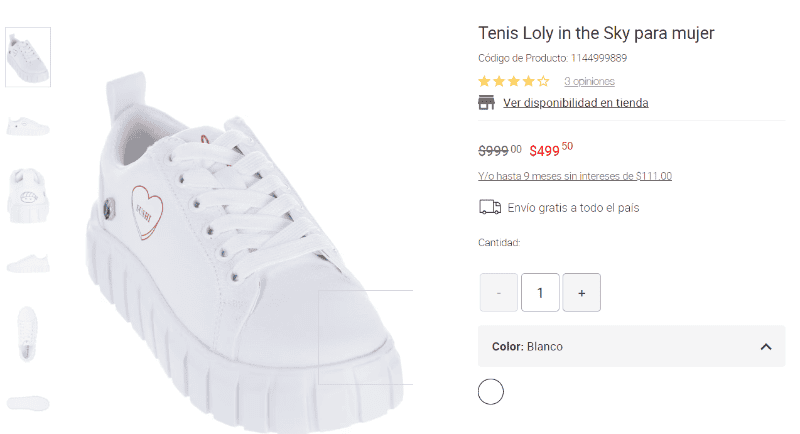Open the 9 meses sin intereses link

[575, 176]
